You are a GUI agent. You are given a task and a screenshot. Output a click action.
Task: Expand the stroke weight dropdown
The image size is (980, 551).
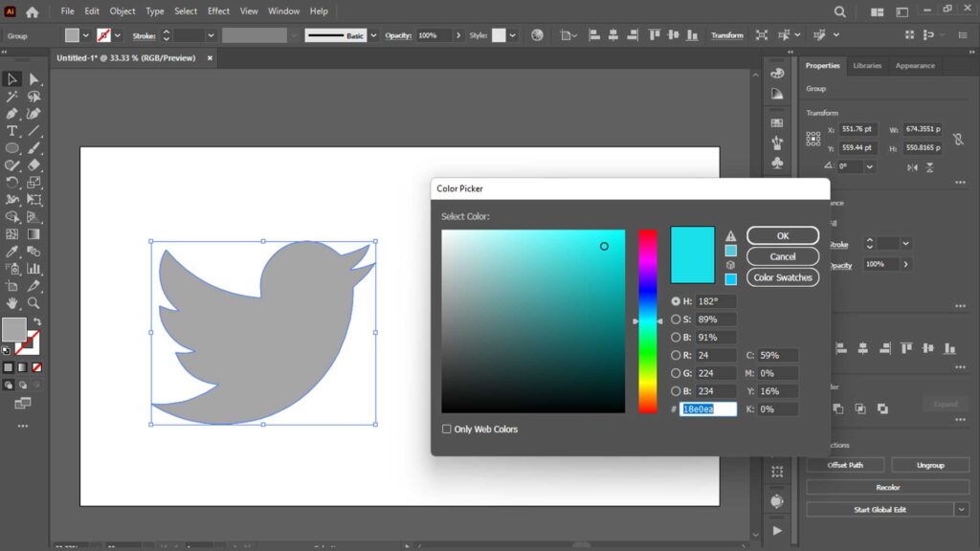211,35
